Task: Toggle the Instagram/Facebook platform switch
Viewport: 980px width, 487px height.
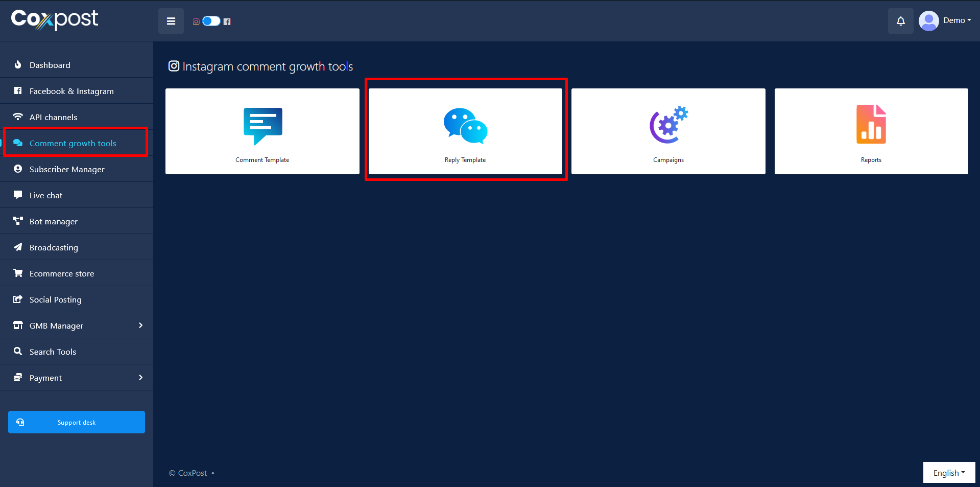Action: 211,21
